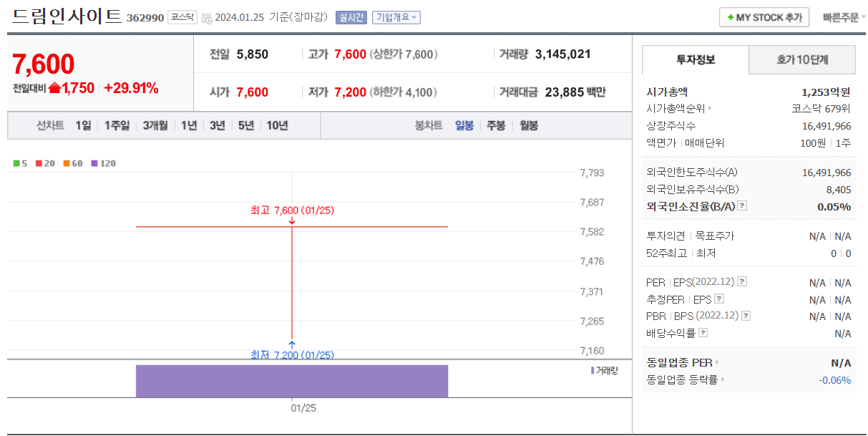Select the 5년 line chart period
This screenshot has height=436, width=868.
pos(245,125)
